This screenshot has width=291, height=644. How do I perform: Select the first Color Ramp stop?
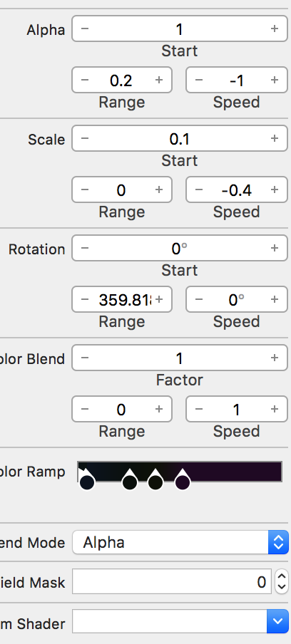pos(87,481)
